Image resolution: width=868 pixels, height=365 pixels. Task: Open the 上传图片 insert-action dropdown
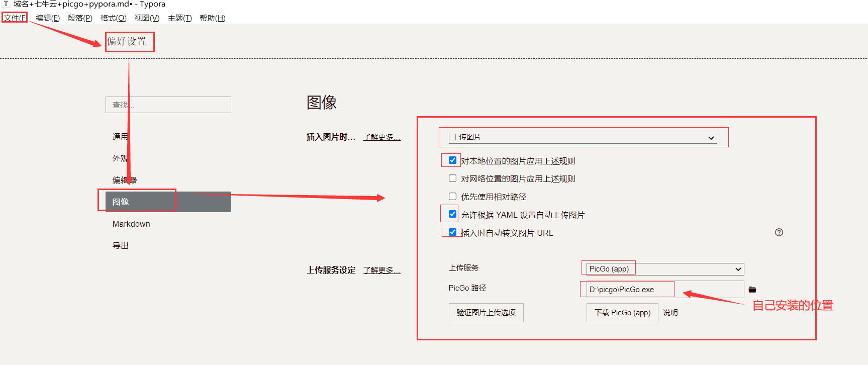583,137
